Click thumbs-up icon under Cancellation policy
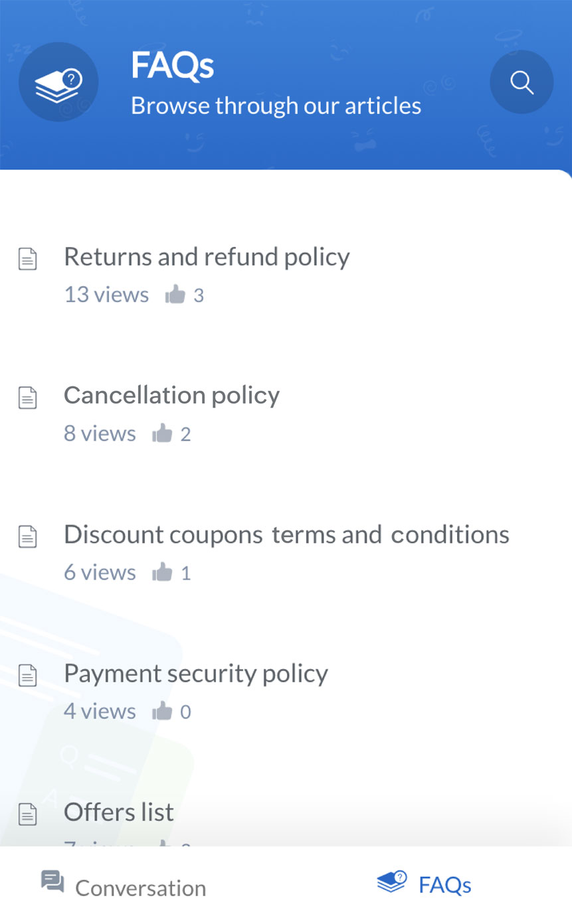Screen dimensions: 572x924 [162, 434]
